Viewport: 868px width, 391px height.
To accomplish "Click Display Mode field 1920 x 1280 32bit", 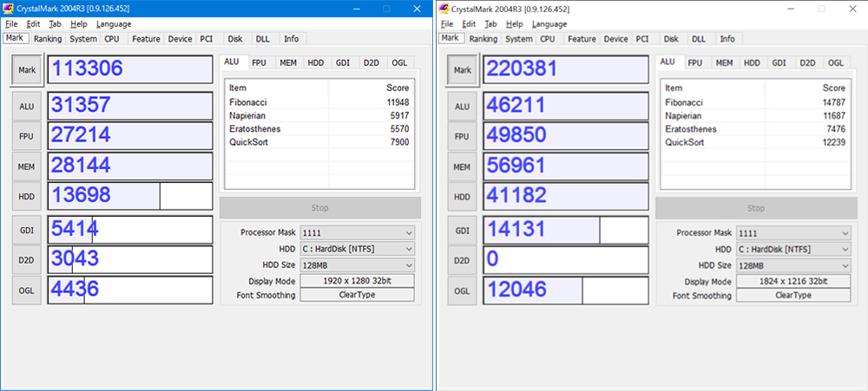I will pos(357,280).
